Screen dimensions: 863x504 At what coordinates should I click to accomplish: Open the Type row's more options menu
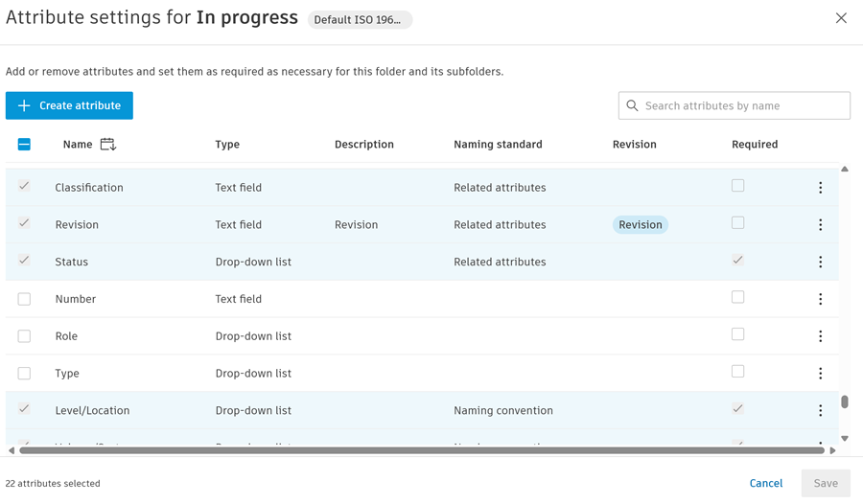coord(820,374)
